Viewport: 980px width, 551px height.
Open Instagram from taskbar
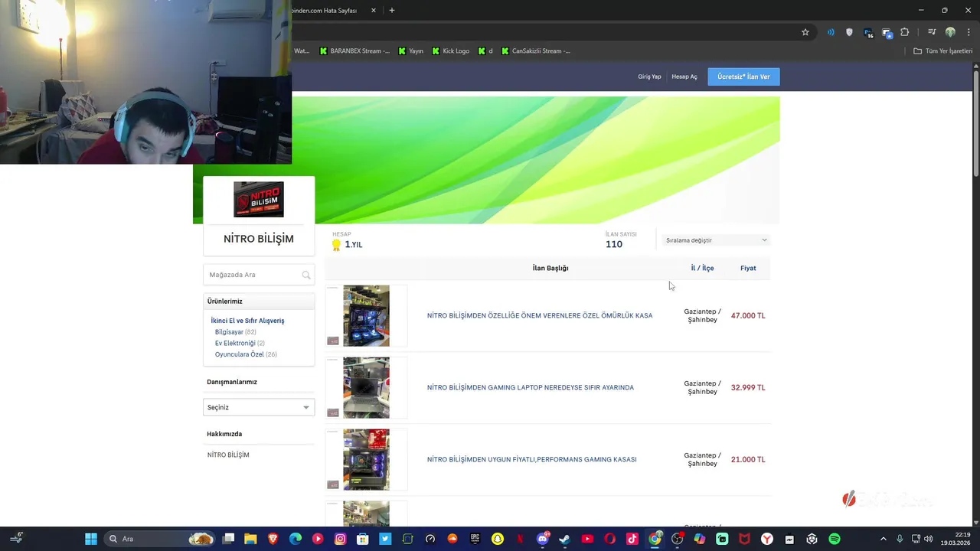coord(341,539)
